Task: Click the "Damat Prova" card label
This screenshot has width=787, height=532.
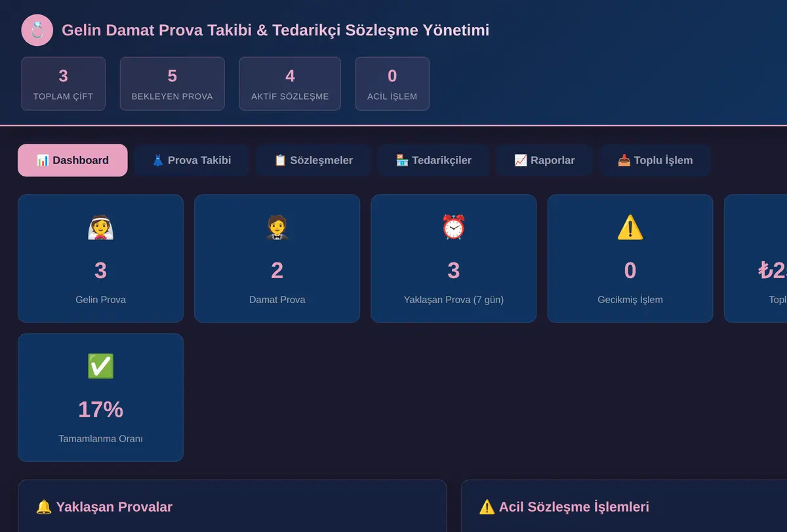Action: point(277,300)
